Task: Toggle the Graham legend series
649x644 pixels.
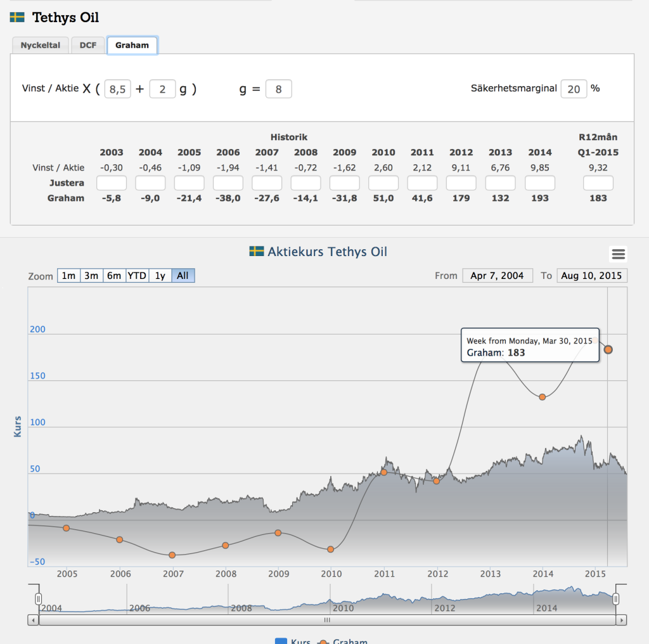Action: pyautogui.click(x=343, y=641)
